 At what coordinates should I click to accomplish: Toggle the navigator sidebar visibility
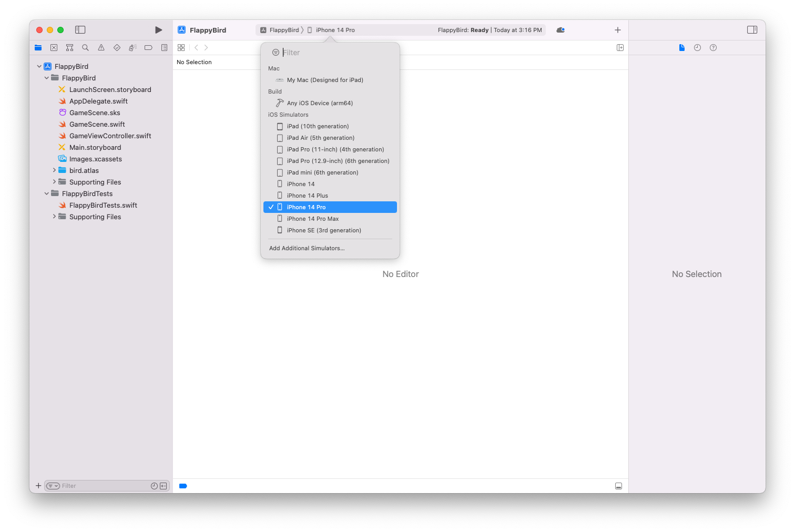pyautogui.click(x=80, y=30)
